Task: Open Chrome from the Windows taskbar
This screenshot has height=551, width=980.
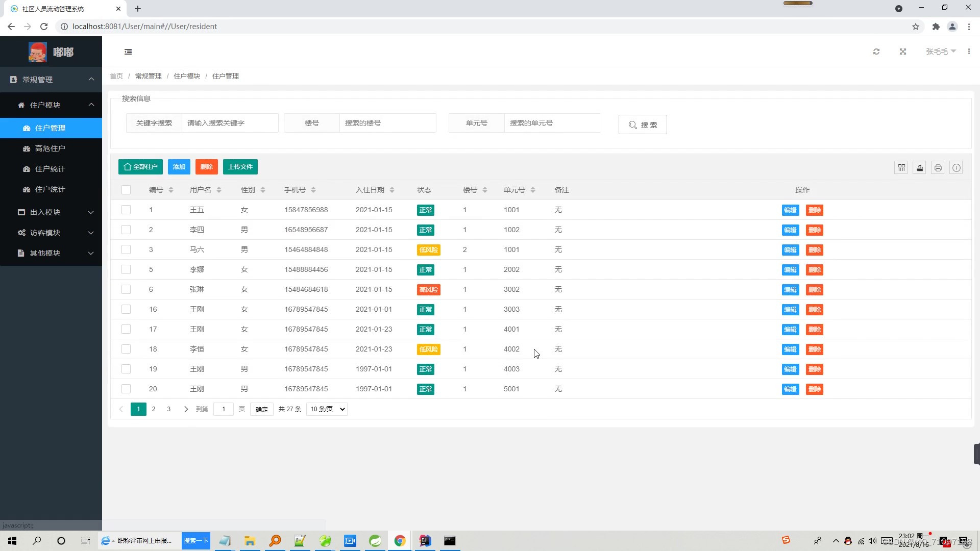Action: click(400, 541)
